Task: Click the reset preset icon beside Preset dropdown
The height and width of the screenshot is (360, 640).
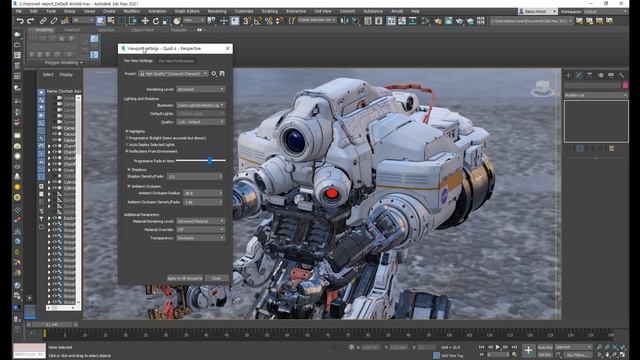Action: point(213,73)
